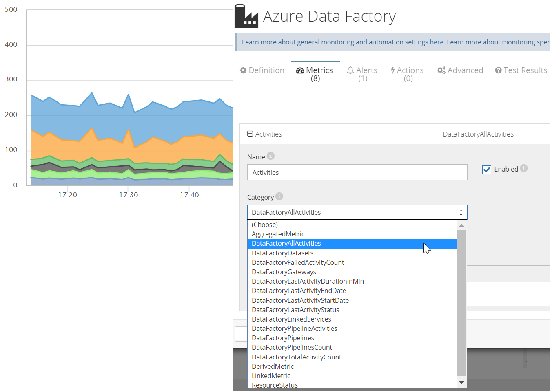552x392 pixels.
Task: Click the gear icon beside Definition
Action: 243,70
